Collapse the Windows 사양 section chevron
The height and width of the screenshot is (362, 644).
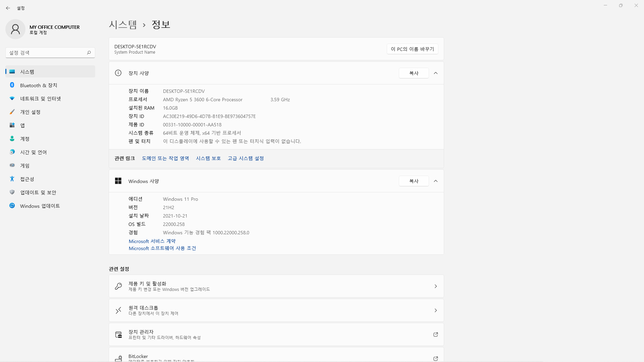[x=436, y=181]
